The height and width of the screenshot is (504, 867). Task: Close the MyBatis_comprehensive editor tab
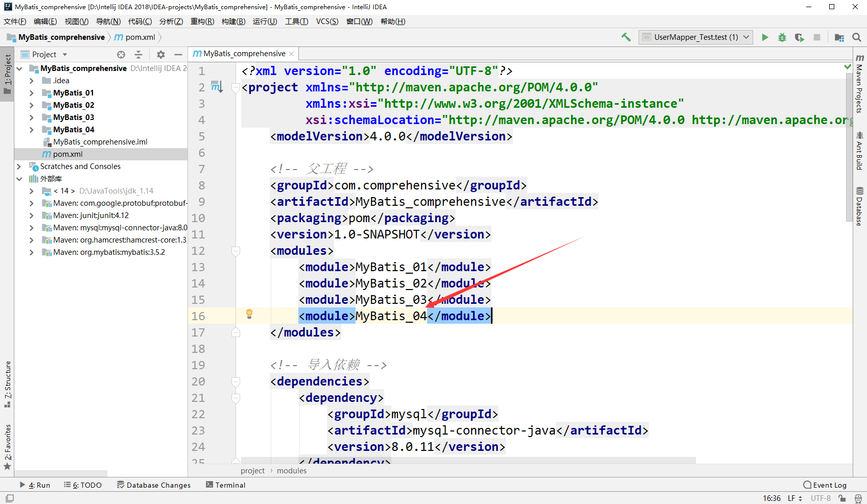(292, 54)
